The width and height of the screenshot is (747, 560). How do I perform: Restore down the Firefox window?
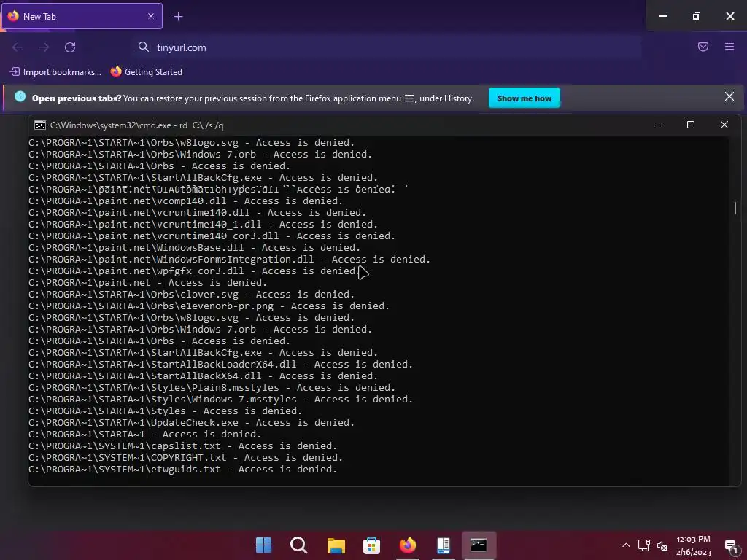click(697, 16)
